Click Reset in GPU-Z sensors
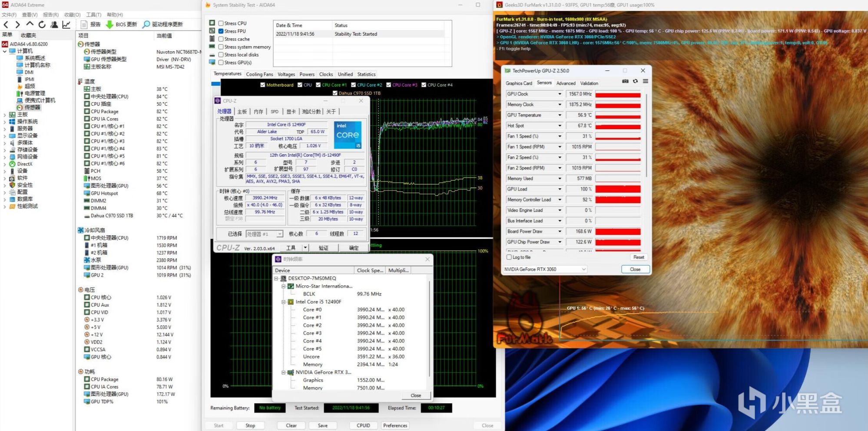 click(639, 257)
